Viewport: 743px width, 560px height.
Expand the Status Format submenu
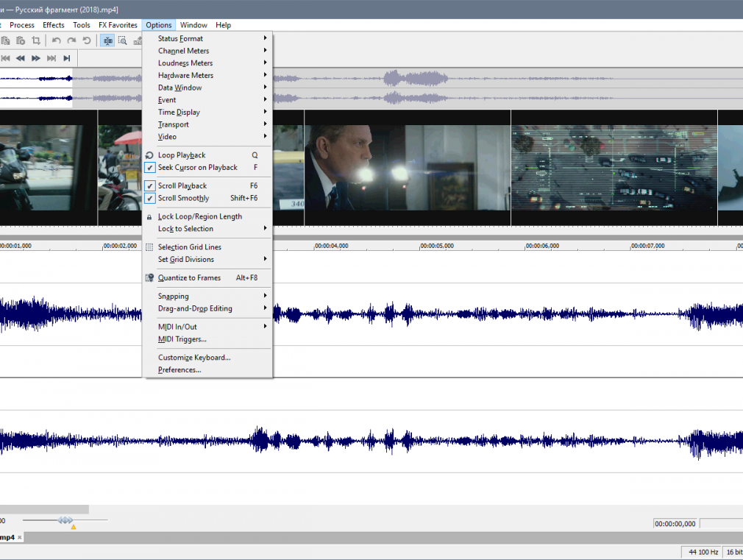tap(180, 39)
